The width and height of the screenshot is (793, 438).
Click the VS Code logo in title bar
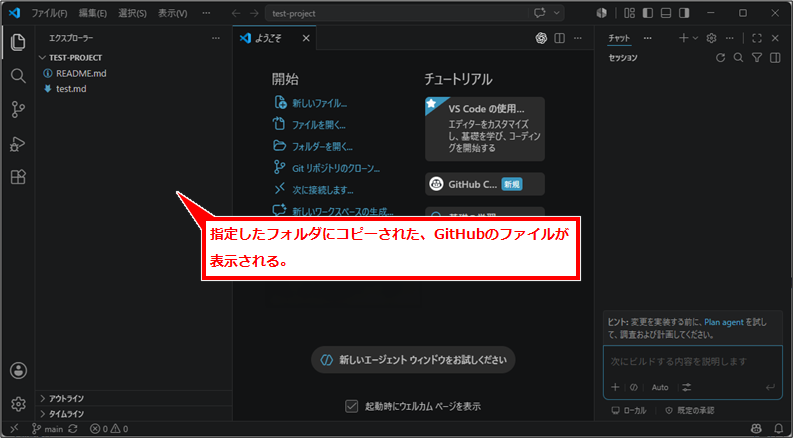(14, 13)
